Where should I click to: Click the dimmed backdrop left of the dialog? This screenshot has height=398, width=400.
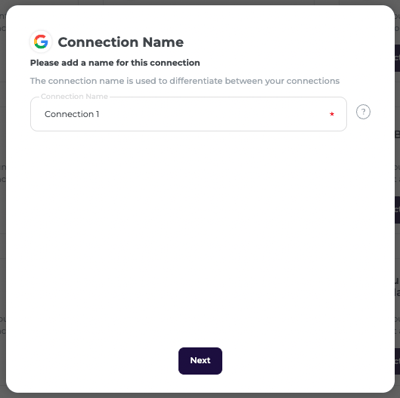pyautogui.click(x=3, y=200)
